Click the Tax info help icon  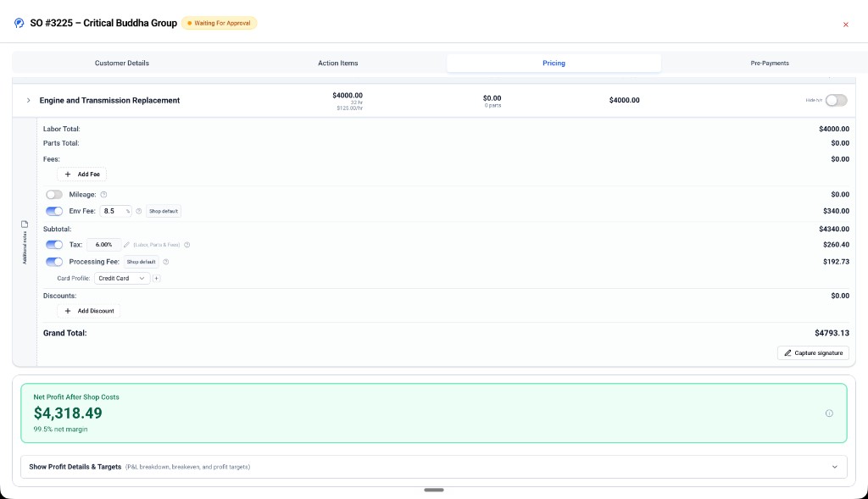[x=187, y=245]
